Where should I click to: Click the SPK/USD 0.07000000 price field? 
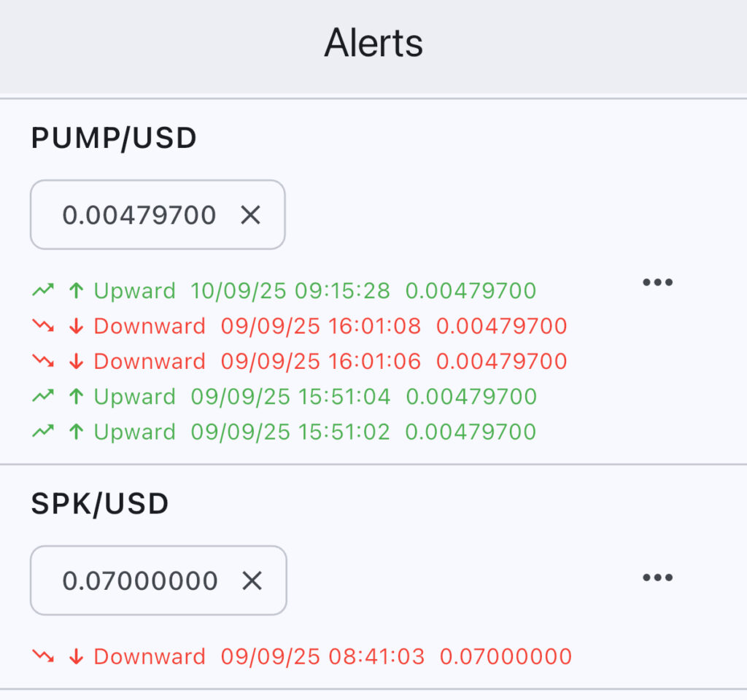click(x=140, y=580)
